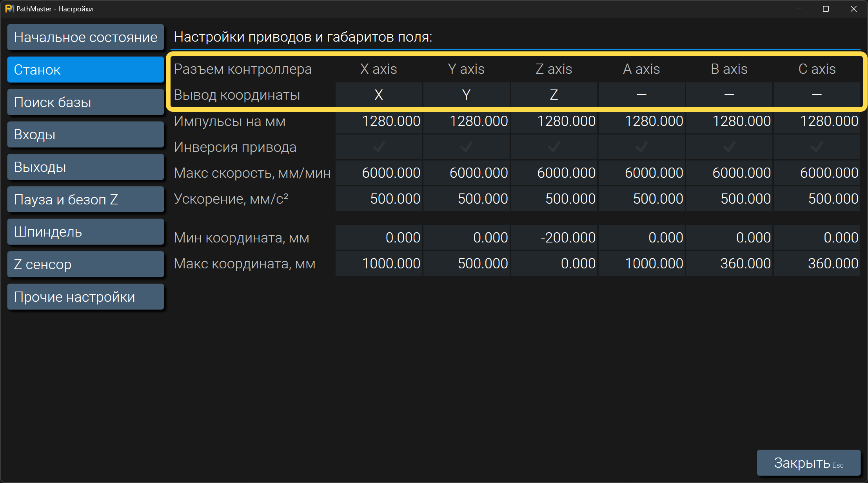Open coordinate output selector for X axis
Viewport: 868px width, 483px height.
(x=378, y=95)
